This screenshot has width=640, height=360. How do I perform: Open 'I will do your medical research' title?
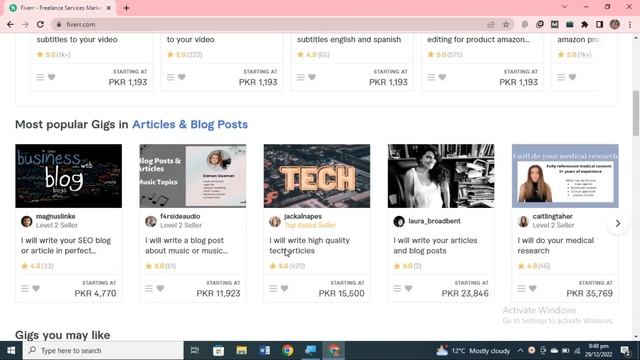coord(556,245)
